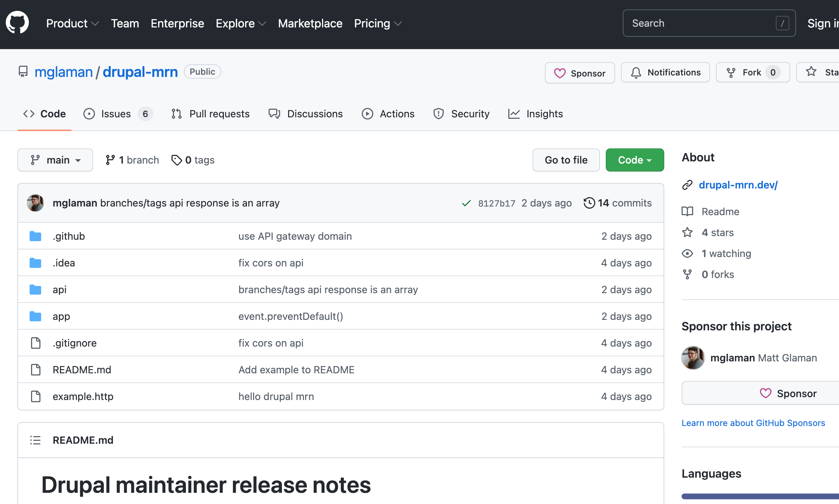The height and width of the screenshot is (504, 839).
Task: Click the example.http file icon
Action: pos(35,396)
